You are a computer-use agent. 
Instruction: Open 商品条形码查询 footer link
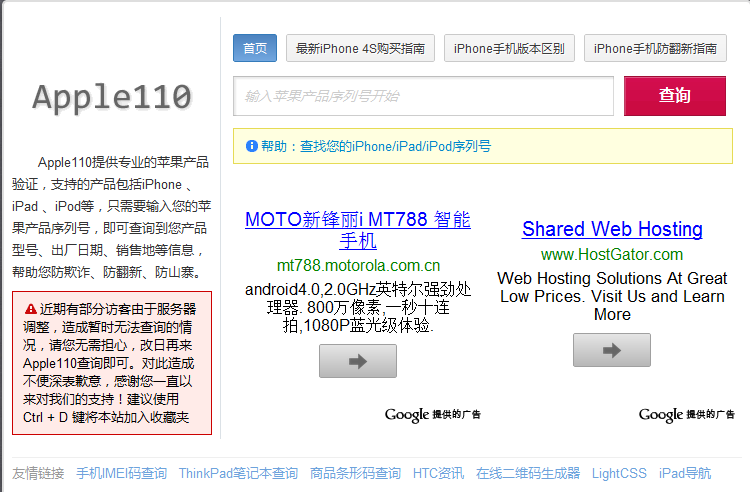355,473
